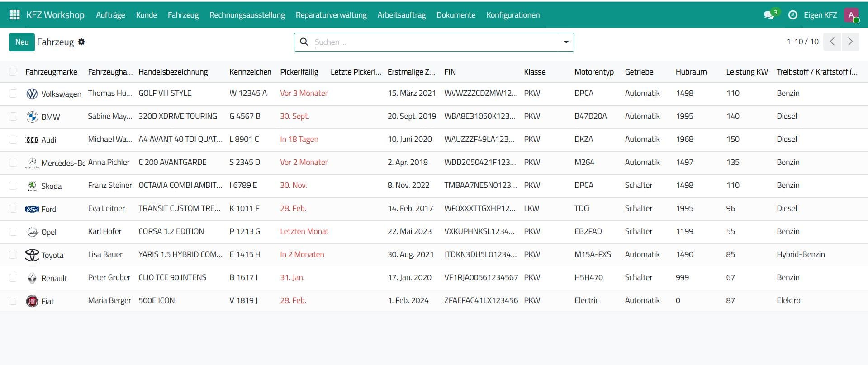Click the Letzten Monat due cell
This screenshot has height=365, width=868.
[304, 231]
